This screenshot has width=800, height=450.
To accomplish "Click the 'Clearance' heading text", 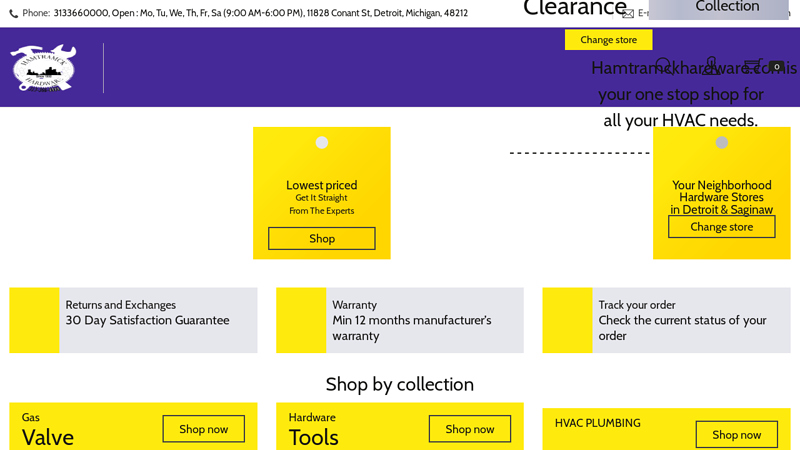I will point(575,8).
